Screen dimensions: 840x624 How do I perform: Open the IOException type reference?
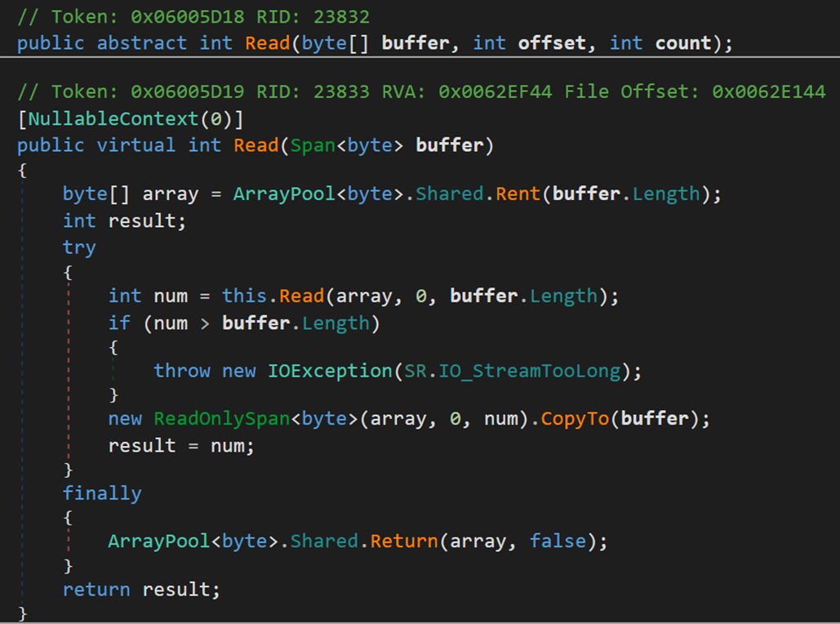[x=330, y=371]
